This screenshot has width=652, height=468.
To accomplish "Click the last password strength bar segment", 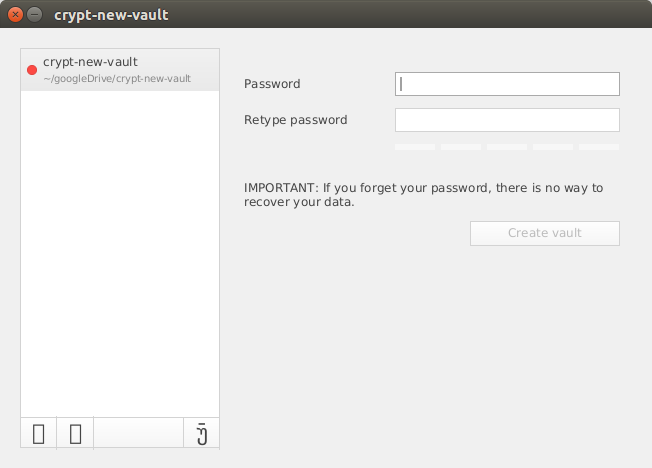I will tap(599, 147).
